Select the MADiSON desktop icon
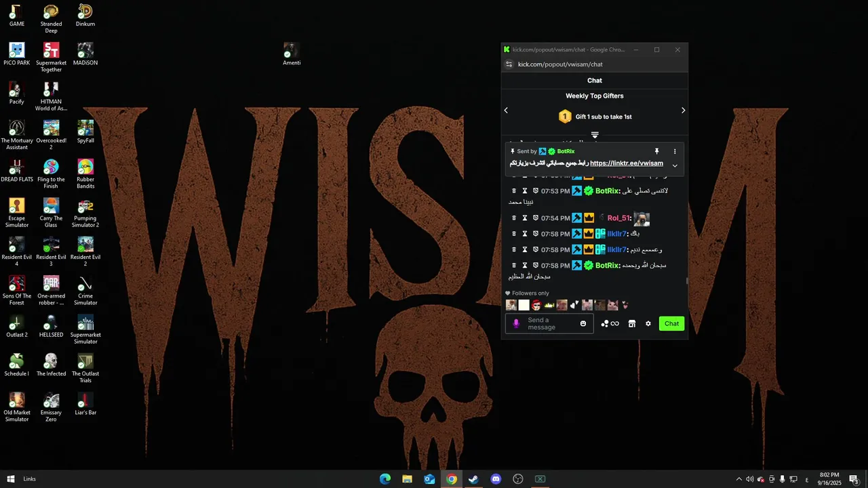868x488 pixels. pyautogui.click(x=85, y=54)
